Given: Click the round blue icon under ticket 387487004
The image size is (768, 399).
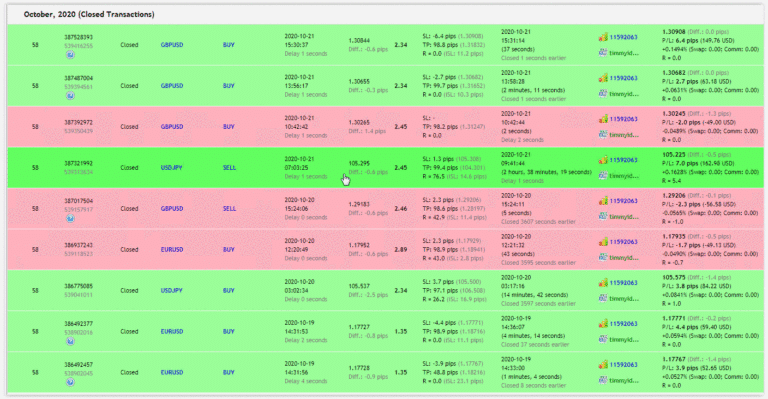Looking at the screenshot, I should click(x=70, y=96).
